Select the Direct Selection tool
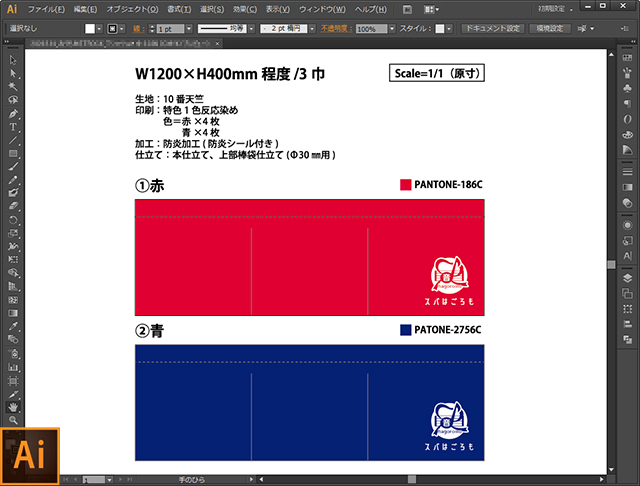The height and width of the screenshot is (486, 640). (13, 73)
